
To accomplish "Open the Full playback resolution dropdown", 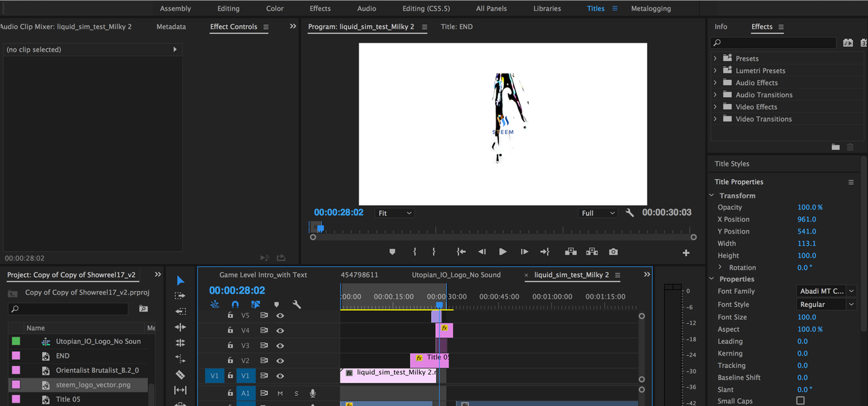I will 598,213.
